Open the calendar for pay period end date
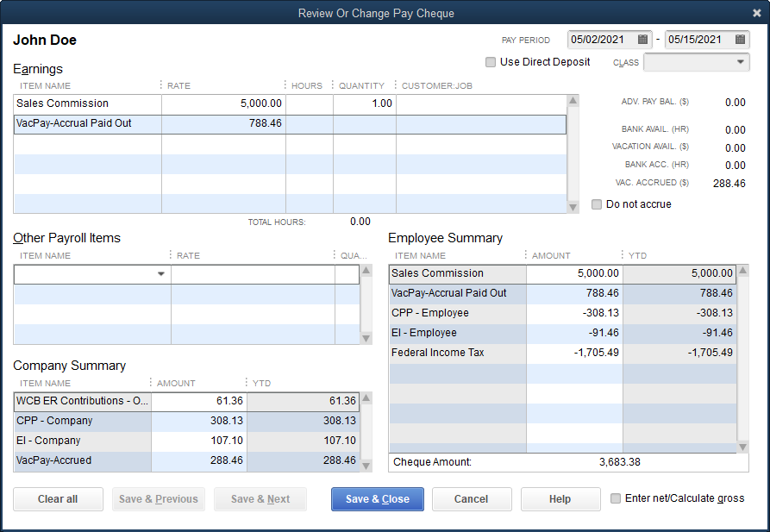770x532 pixels. point(739,39)
